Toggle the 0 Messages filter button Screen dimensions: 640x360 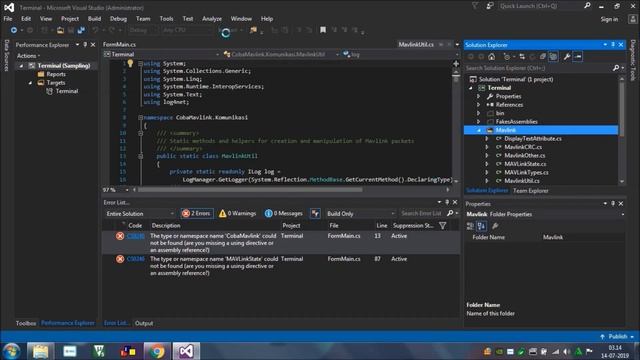(x=284, y=213)
